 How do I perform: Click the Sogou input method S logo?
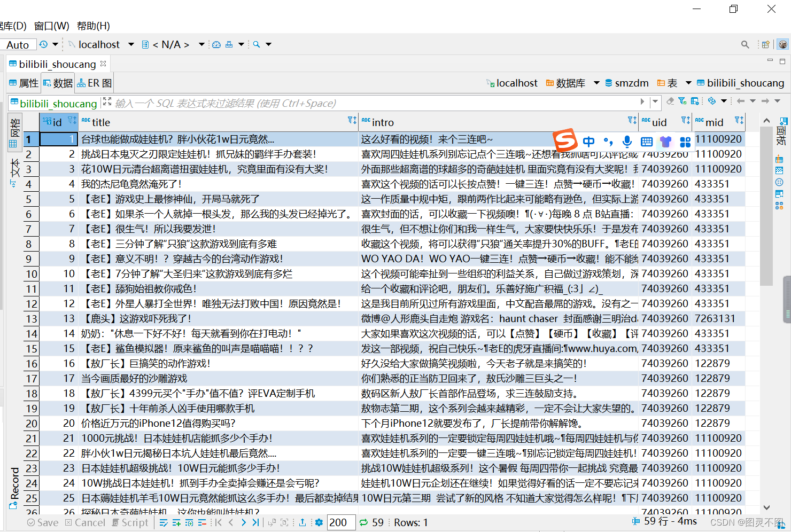click(565, 141)
